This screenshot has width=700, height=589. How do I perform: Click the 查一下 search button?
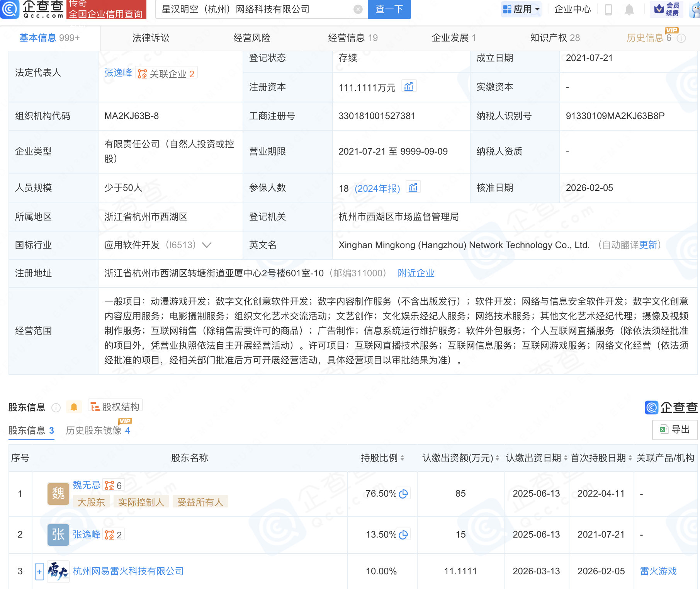(389, 9)
